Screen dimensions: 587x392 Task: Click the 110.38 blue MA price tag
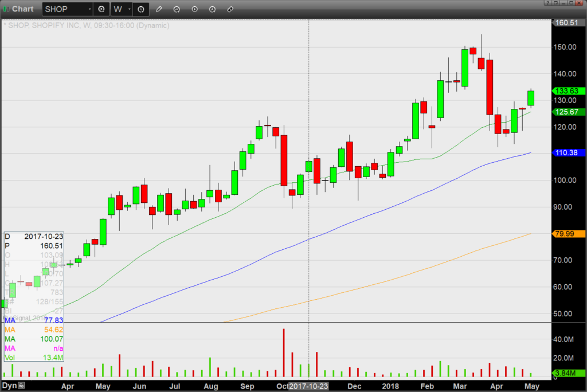[x=569, y=153]
